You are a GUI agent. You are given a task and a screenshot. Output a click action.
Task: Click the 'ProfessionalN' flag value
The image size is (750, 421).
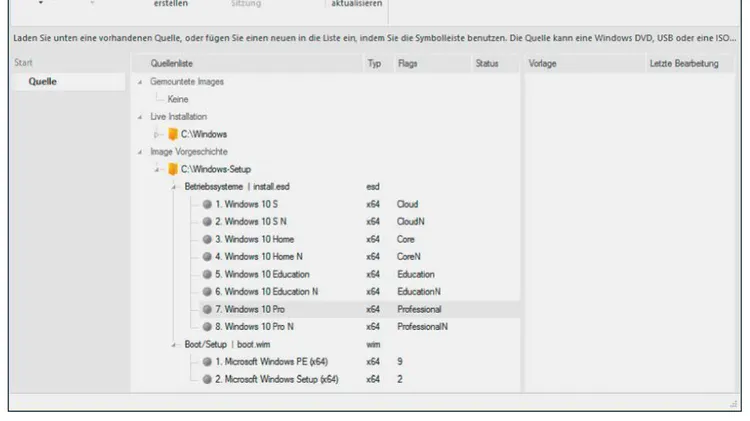(x=422, y=327)
